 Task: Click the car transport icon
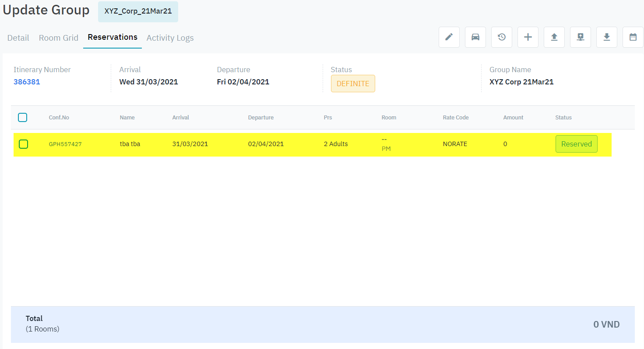475,37
